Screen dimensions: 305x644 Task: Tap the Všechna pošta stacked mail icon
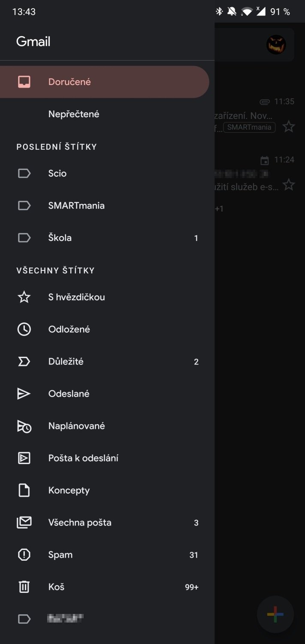[x=24, y=522]
